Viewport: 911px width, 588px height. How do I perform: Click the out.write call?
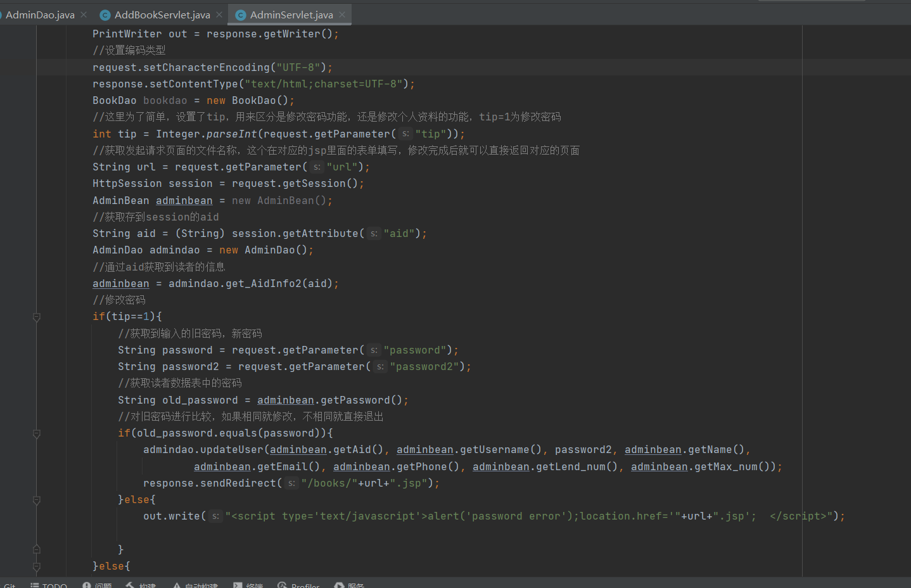[172, 516]
